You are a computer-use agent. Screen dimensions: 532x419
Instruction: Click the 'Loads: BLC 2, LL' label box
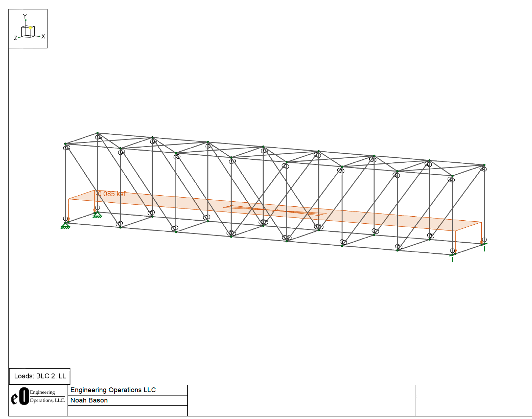pyautogui.click(x=40, y=376)
